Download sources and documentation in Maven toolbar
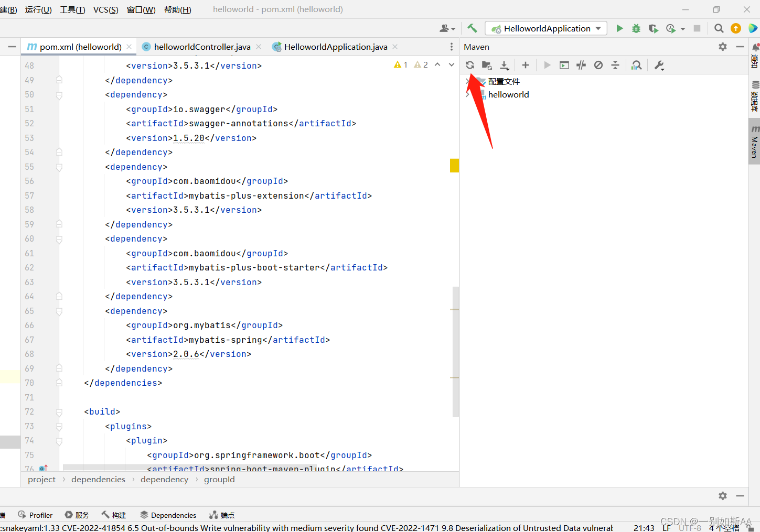The width and height of the screenshot is (760, 532). point(504,65)
